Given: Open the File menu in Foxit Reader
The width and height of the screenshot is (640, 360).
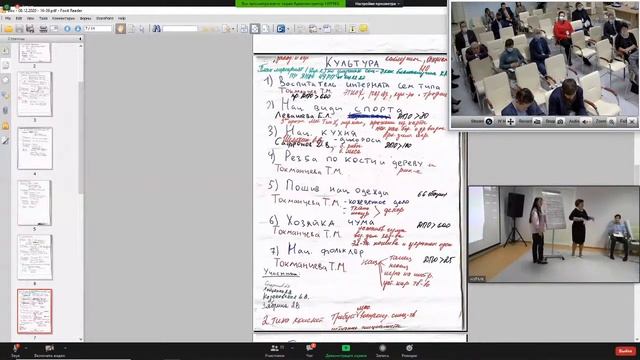Looking at the screenshot, I should click(8, 18).
